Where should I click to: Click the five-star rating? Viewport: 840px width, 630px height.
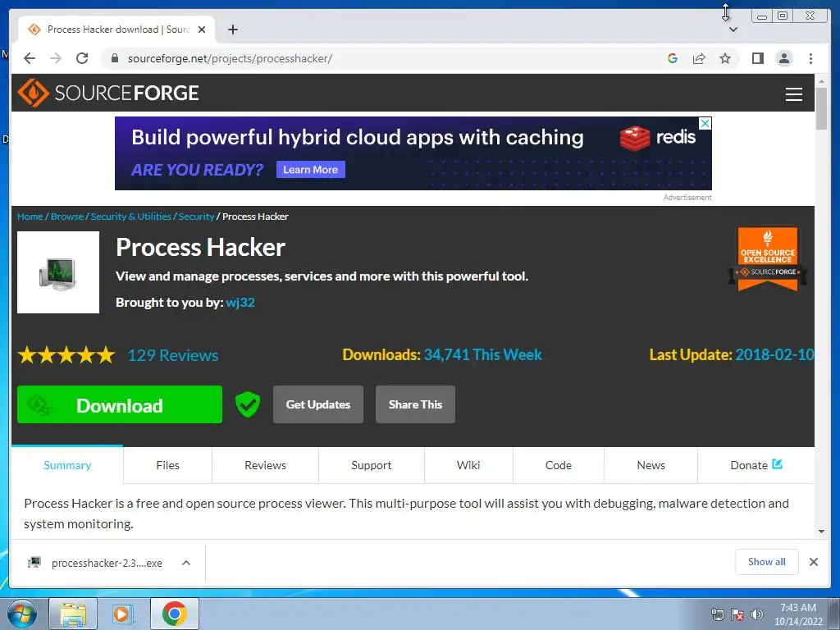click(66, 354)
